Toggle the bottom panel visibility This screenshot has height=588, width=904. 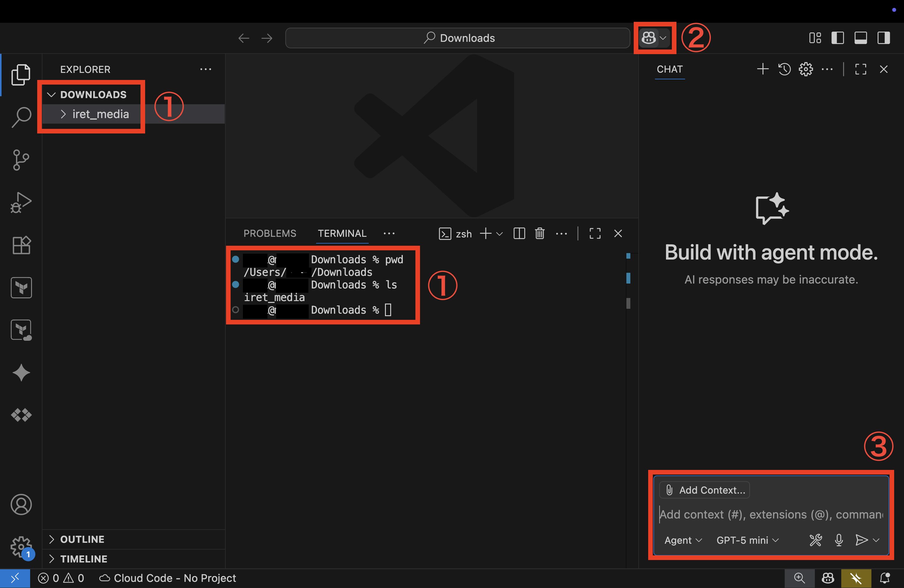click(x=861, y=38)
